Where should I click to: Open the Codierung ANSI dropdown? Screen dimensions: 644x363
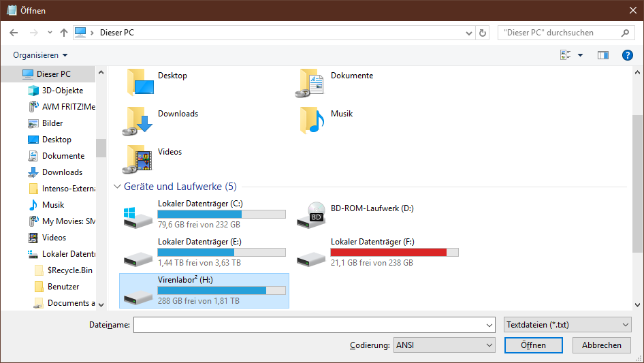444,345
